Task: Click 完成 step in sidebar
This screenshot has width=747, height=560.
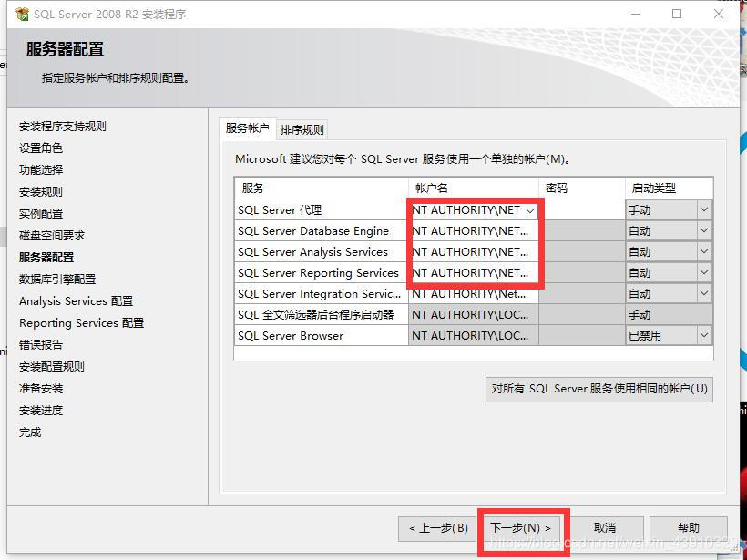Action: tap(30, 433)
